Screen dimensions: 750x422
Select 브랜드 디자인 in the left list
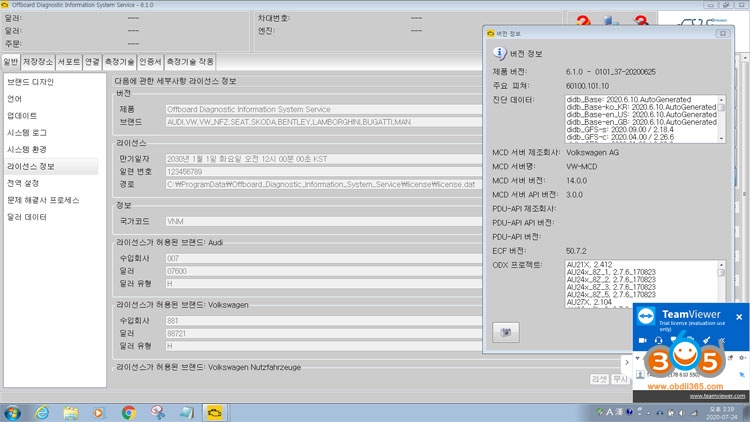[30, 82]
